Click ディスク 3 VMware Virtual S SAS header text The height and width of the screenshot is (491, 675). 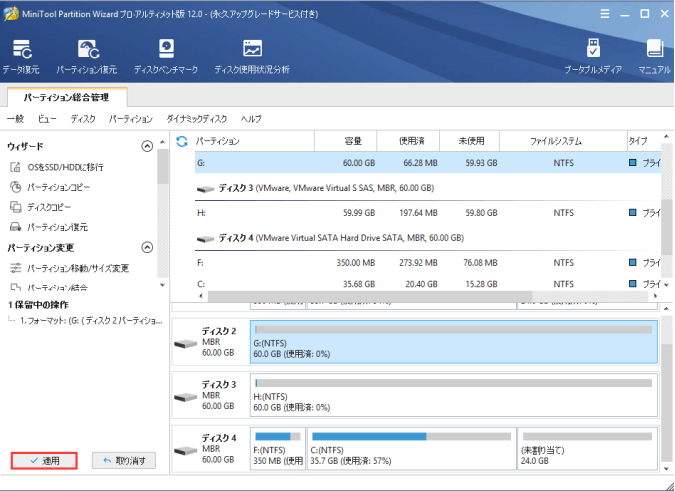(326, 188)
